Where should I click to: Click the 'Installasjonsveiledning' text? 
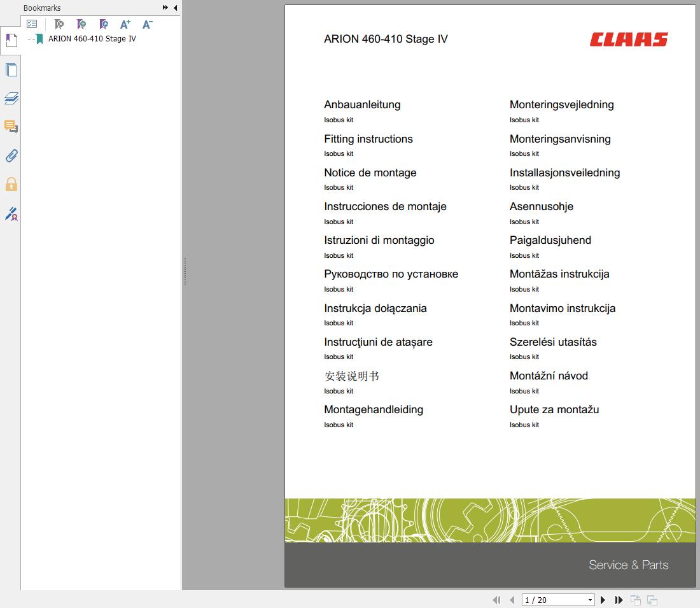[x=564, y=173]
